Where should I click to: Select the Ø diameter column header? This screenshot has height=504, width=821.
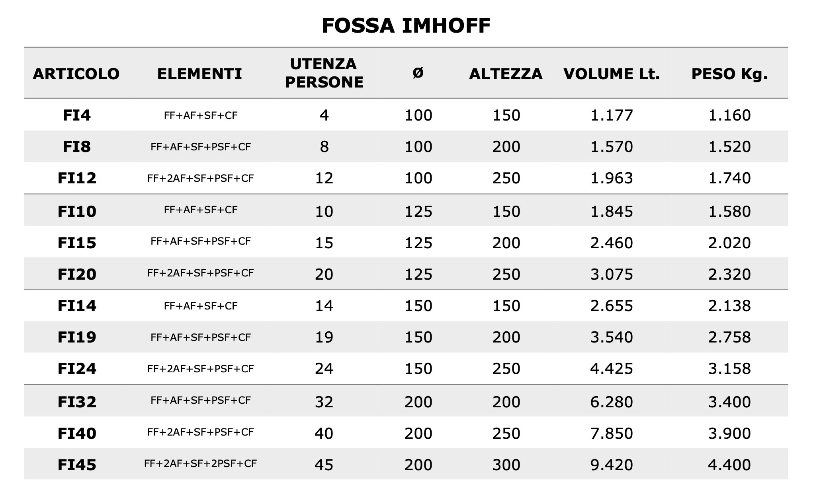point(418,73)
